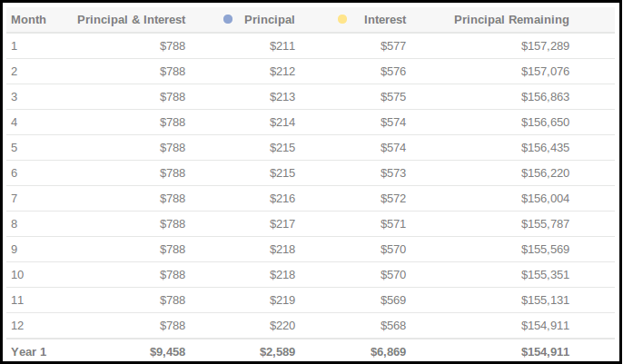Screen dimensions: 623x364
Task: Select Year 1 total interest $6,869
Action: click(x=389, y=350)
